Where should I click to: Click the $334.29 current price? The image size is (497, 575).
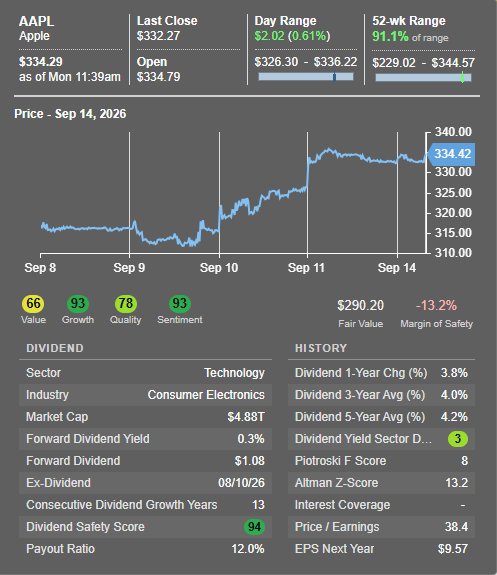click(41, 62)
